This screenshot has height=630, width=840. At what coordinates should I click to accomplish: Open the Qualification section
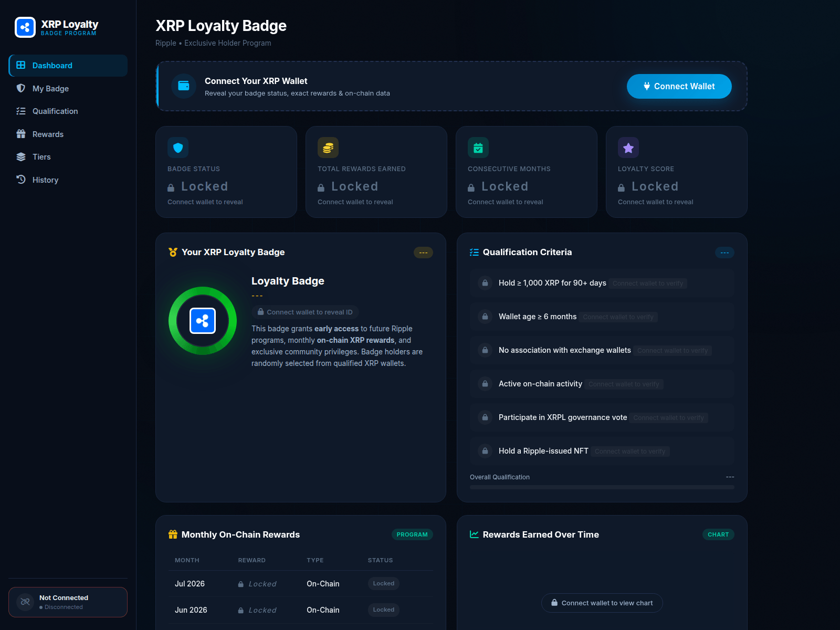(x=68, y=111)
